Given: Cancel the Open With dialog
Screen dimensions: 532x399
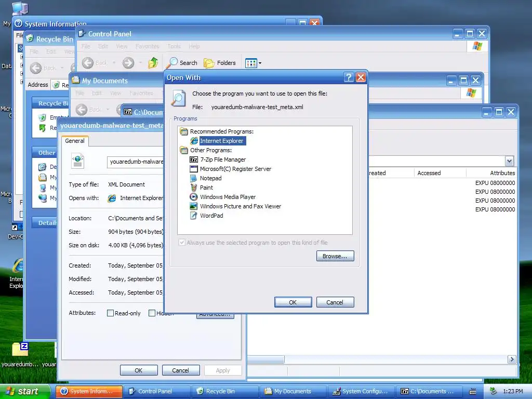Looking at the screenshot, I should (335, 302).
